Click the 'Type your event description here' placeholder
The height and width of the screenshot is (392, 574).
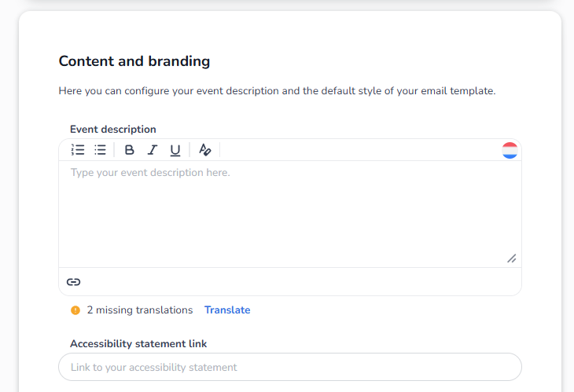coord(150,172)
